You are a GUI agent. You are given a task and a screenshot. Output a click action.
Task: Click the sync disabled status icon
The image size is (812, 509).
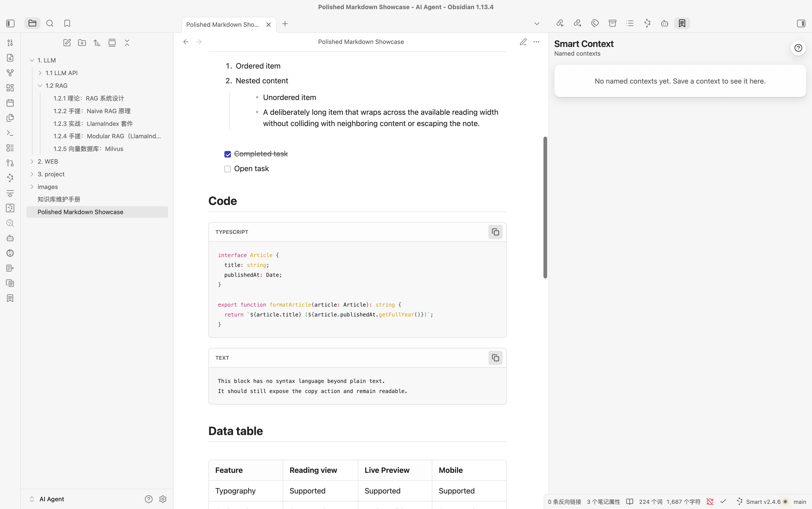(x=710, y=502)
